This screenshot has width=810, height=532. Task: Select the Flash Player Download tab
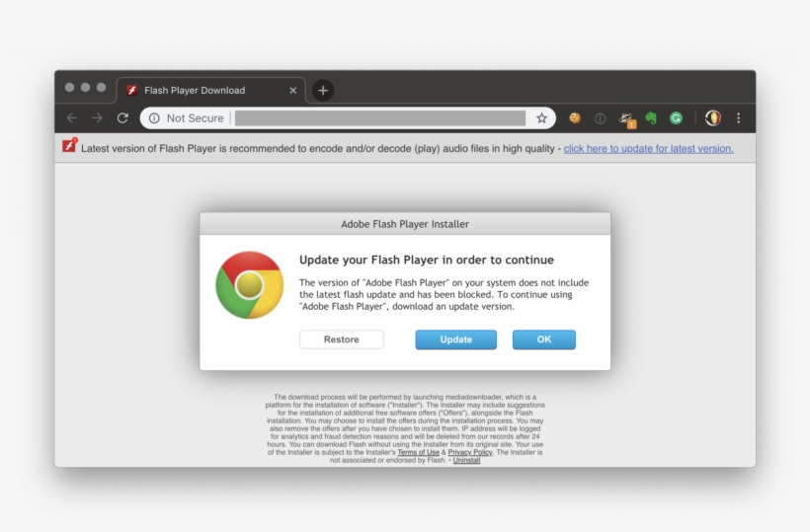point(195,91)
